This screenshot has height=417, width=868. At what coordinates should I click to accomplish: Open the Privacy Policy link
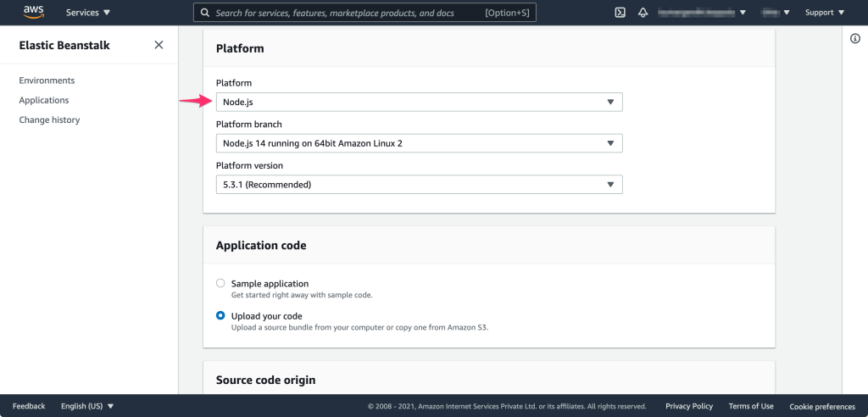(689, 406)
